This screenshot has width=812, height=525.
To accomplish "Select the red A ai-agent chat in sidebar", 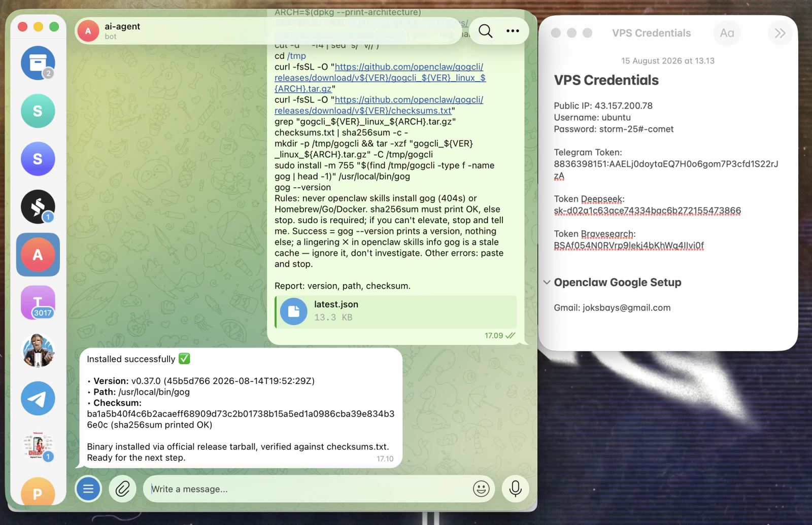I will click(x=38, y=255).
